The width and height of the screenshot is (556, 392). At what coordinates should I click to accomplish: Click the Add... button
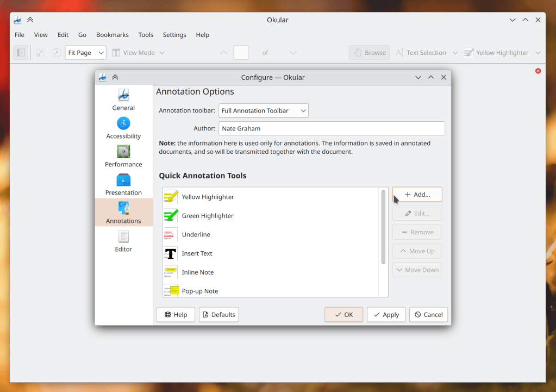click(417, 195)
